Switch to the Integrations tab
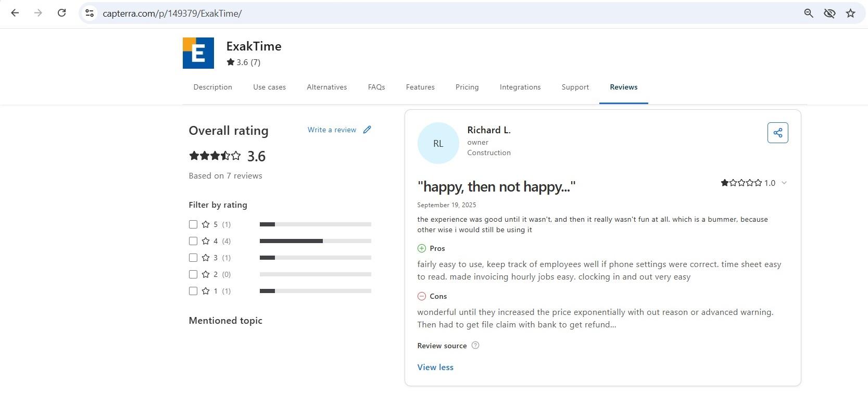Image resolution: width=868 pixels, height=393 pixels. point(520,87)
